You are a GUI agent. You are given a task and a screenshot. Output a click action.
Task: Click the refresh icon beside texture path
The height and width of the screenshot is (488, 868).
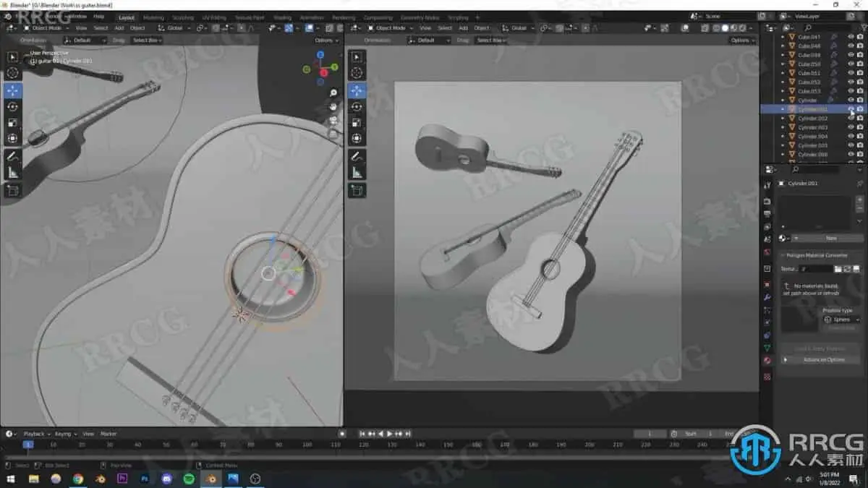click(x=848, y=269)
